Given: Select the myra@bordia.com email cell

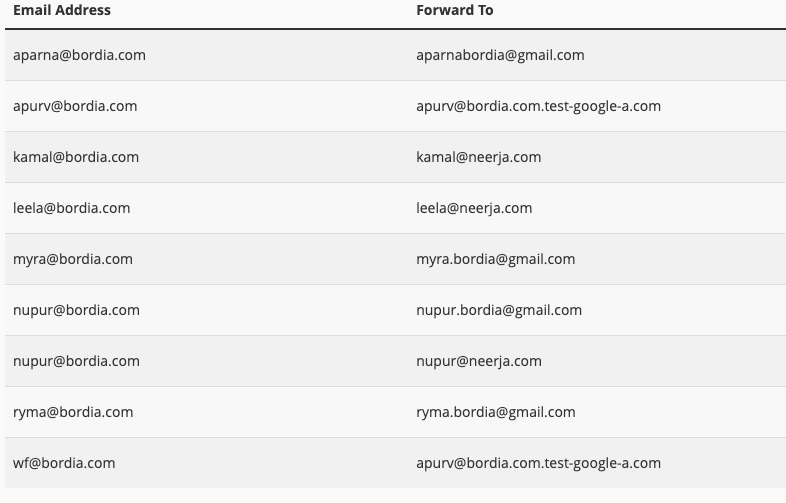Looking at the screenshot, I should 73,259.
